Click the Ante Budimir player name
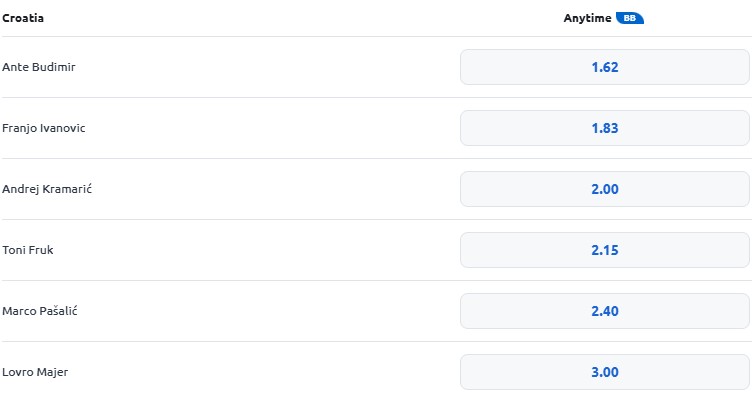 pyautogui.click(x=39, y=67)
